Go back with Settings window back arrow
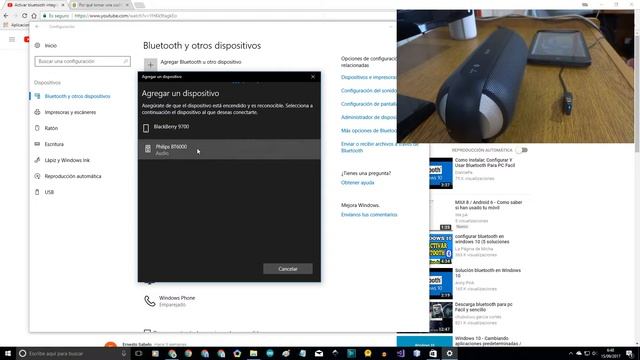 click(37, 27)
